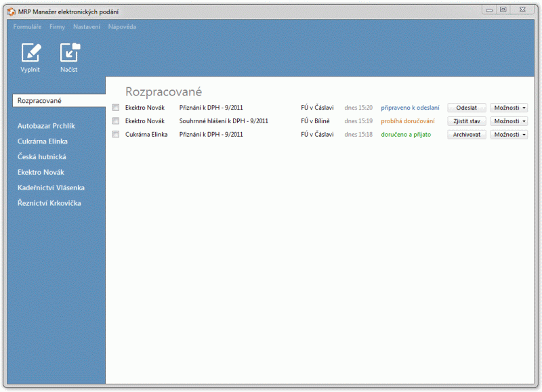
Task: Click 'doručeno a přijato' status text
Action: 406,135
